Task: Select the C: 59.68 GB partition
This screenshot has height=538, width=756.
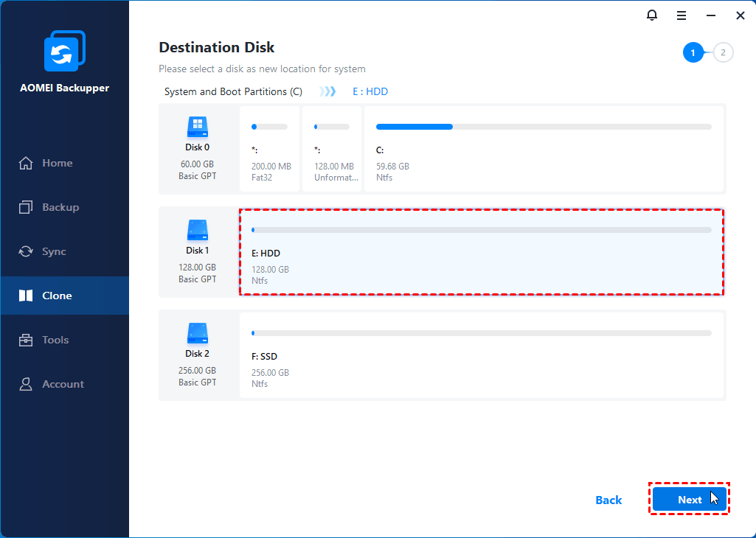Action: point(544,150)
